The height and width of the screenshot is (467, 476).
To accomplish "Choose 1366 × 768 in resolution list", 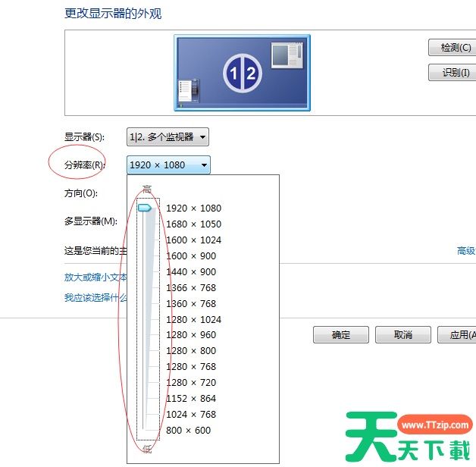I will [x=190, y=288].
